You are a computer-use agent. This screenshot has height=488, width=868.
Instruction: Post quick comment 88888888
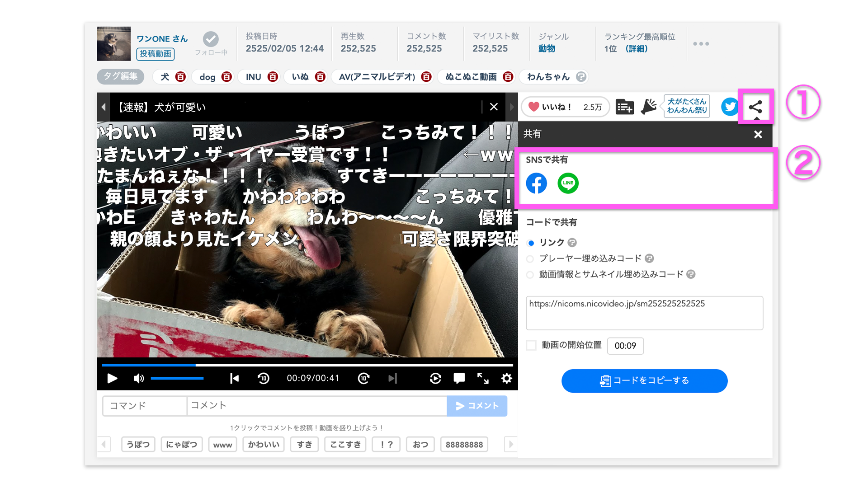click(x=464, y=445)
